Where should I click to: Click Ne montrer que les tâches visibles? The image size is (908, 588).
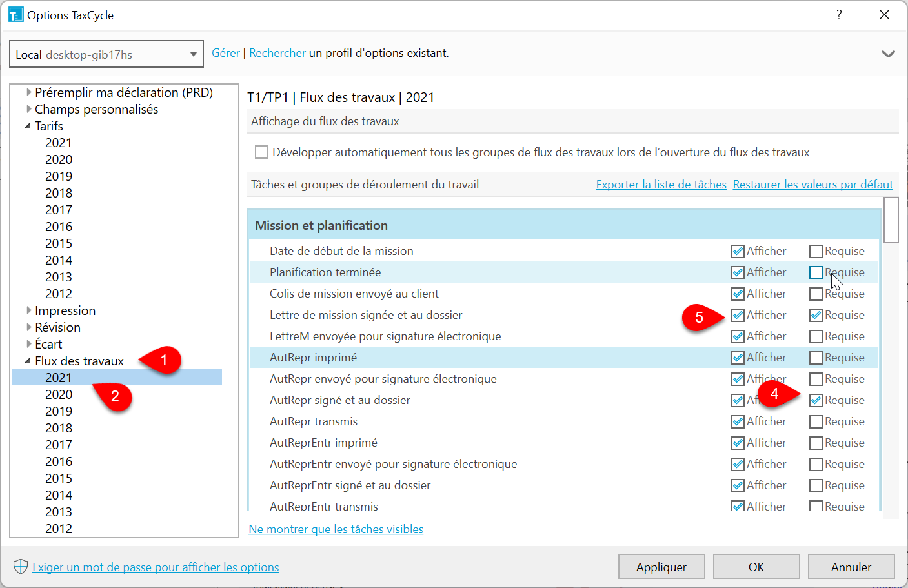[x=336, y=529]
